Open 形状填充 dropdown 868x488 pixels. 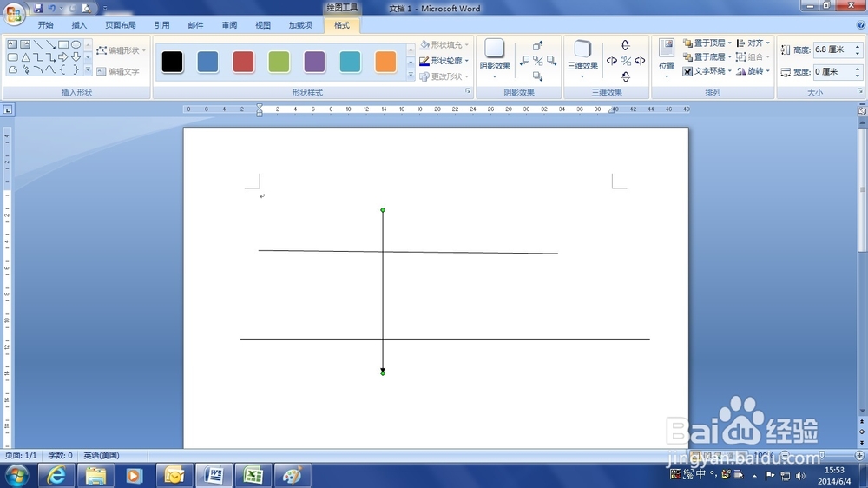point(467,45)
